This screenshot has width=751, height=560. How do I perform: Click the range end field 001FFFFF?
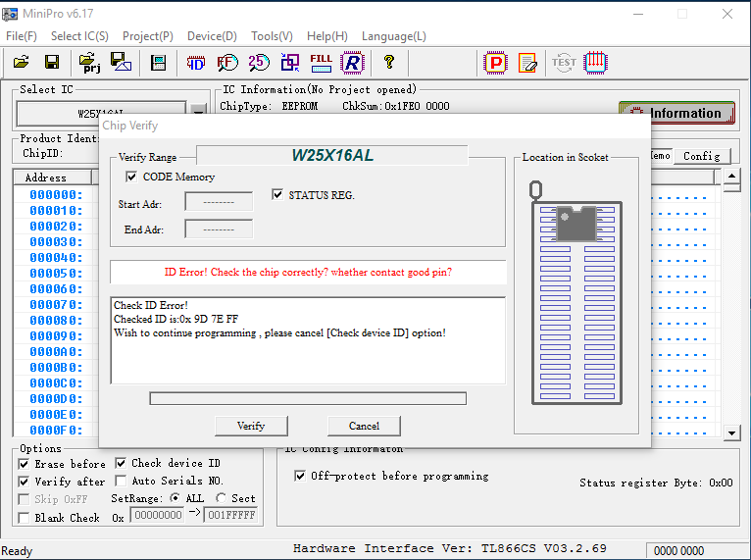pos(230,516)
